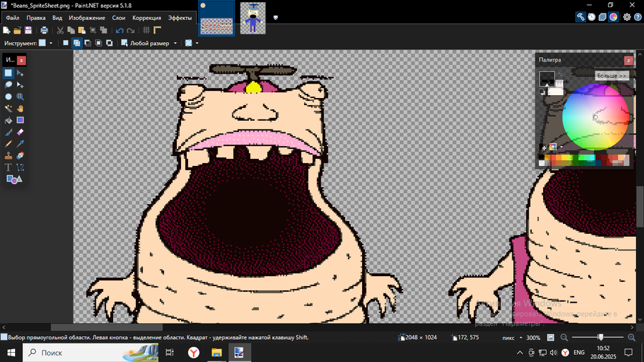Click the New file icon
644x362 pixels.
pyautogui.click(x=6, y=30)
